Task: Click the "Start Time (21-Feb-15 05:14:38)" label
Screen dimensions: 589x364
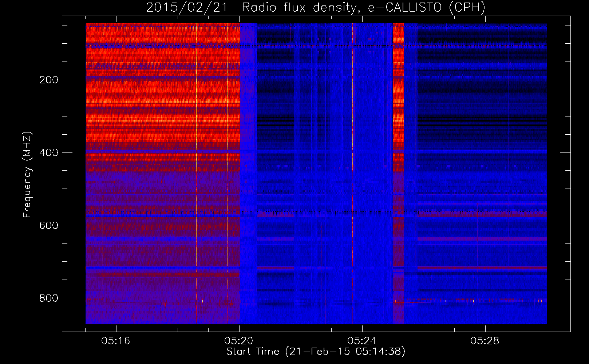Action: point(316,352)
